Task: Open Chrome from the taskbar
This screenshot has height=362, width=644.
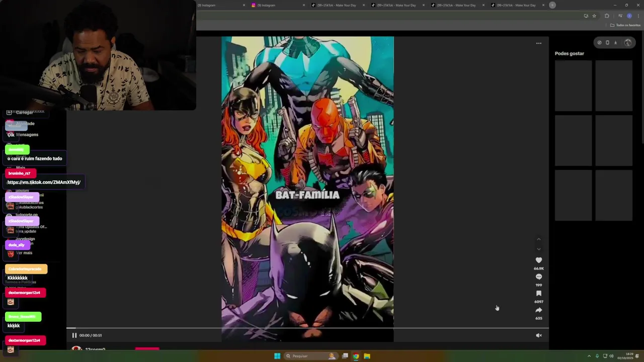Action: (356, 356)
